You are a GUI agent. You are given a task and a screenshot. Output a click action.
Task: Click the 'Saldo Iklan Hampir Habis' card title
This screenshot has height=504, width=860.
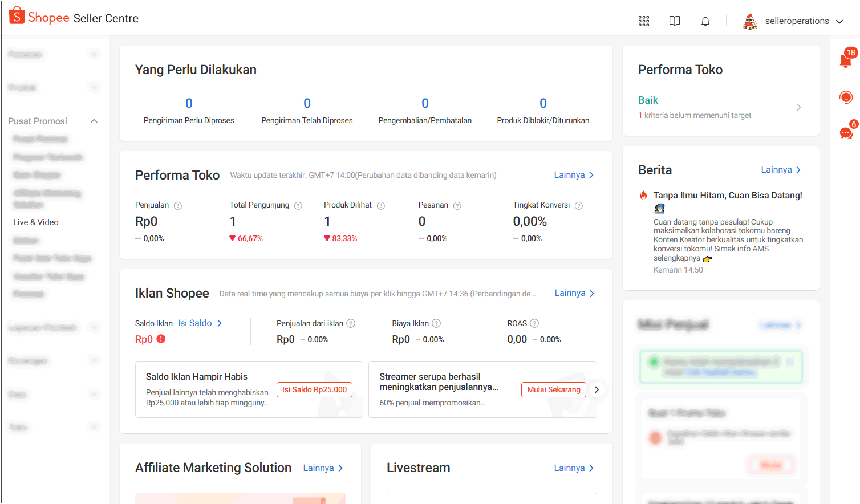[x=197, y=377]
